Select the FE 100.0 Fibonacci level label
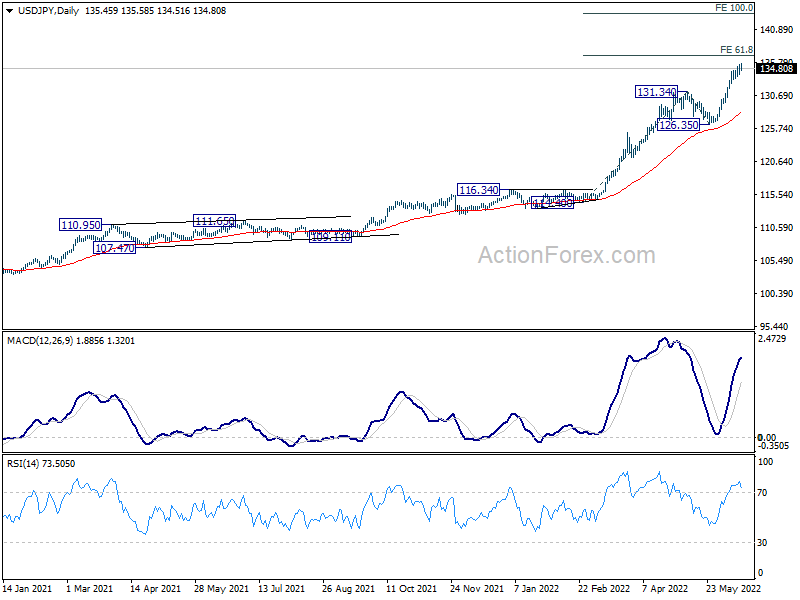The width and height of the screenshot is (800, 600). click(x=734, y=8)
